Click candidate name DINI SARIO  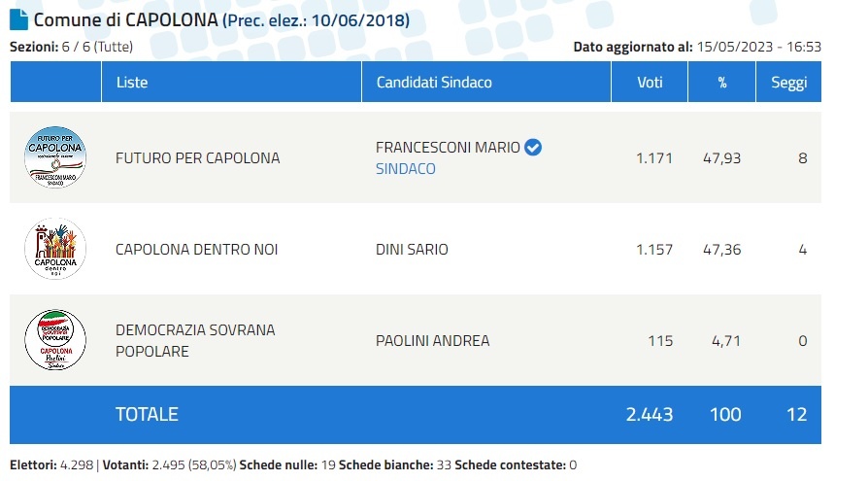coord(412,250)
